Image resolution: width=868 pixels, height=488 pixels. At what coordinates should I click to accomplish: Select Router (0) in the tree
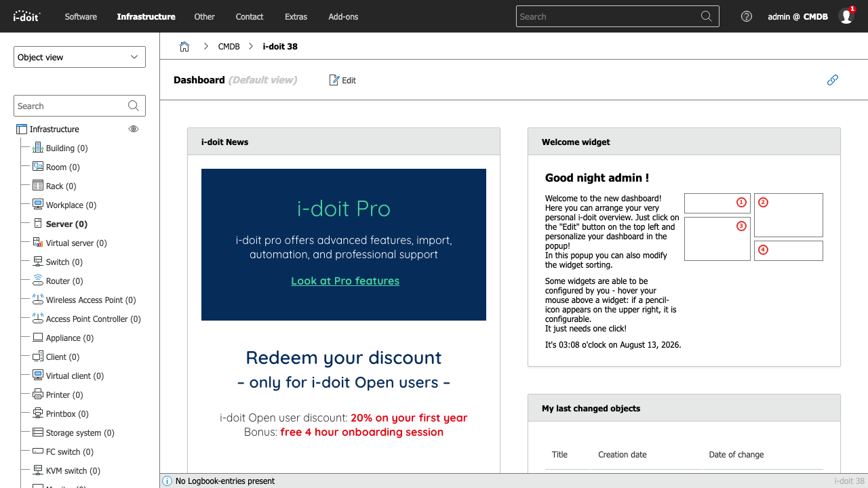(64, 281)
